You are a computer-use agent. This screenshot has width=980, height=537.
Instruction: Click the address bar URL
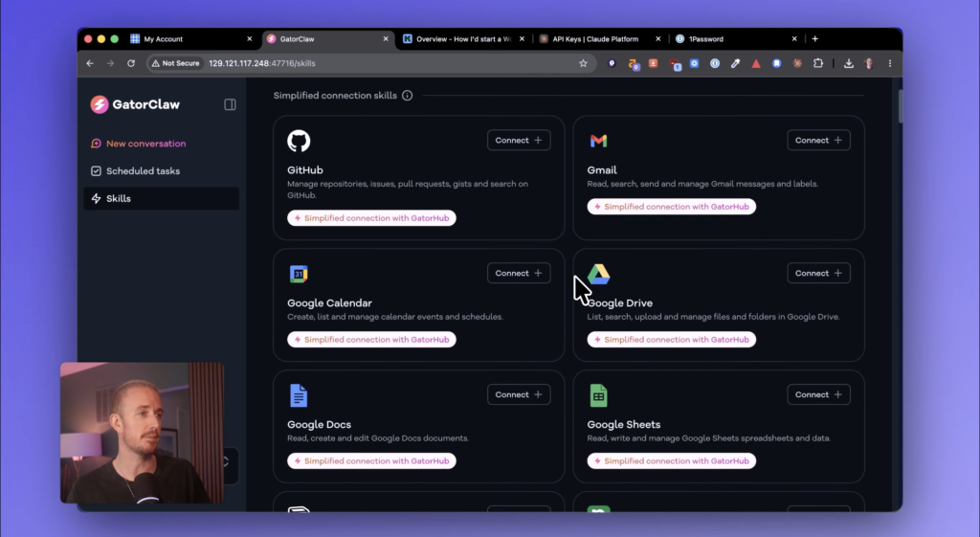click(262, 63)
